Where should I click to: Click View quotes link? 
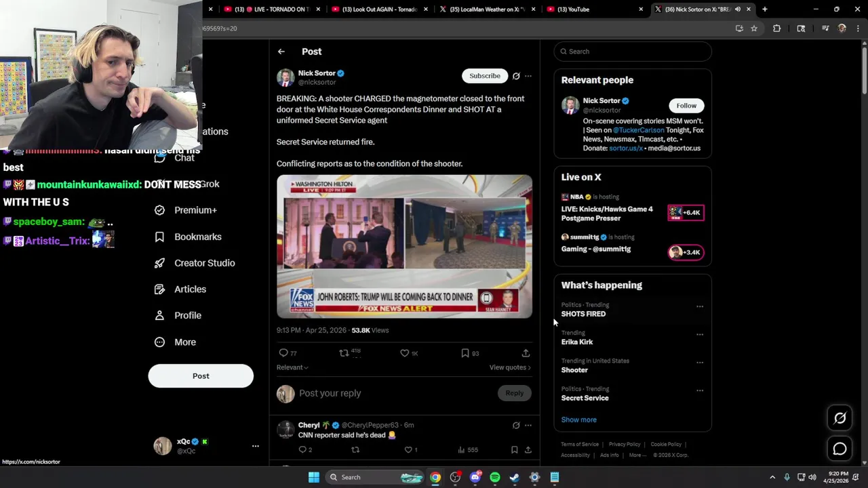pos(510,367)
